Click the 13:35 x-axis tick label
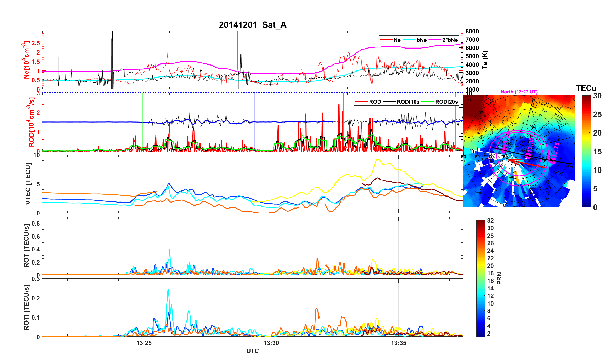 pos(399,343)
